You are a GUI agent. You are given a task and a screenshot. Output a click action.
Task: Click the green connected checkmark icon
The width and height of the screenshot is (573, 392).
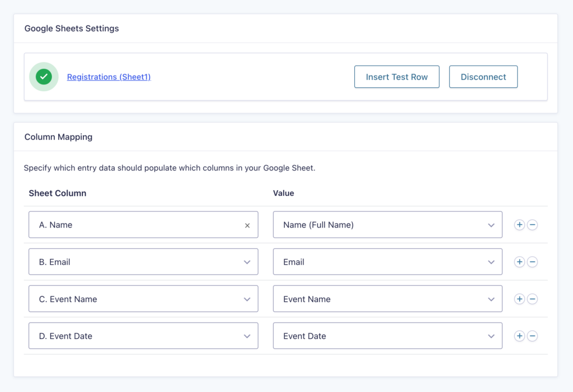pos(44,77)
